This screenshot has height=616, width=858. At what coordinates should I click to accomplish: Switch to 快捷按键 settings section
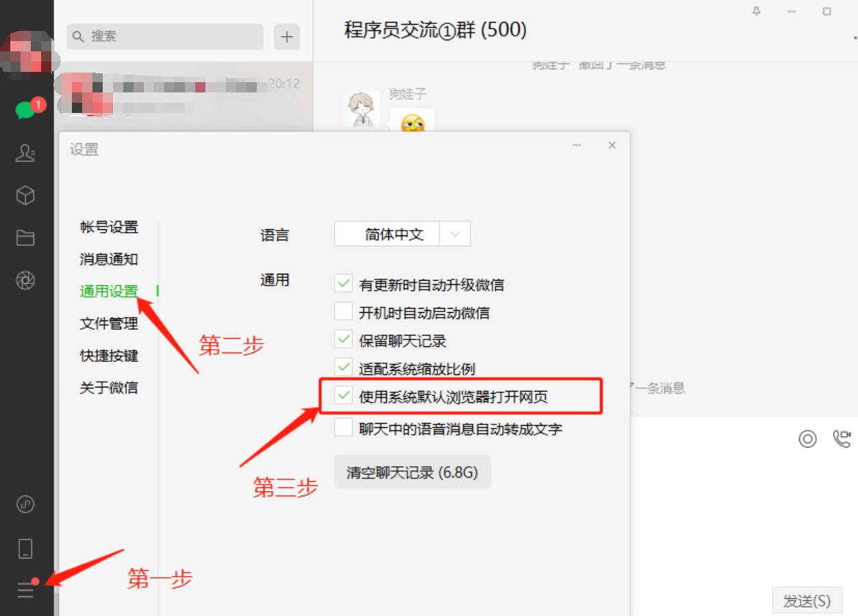109,356
